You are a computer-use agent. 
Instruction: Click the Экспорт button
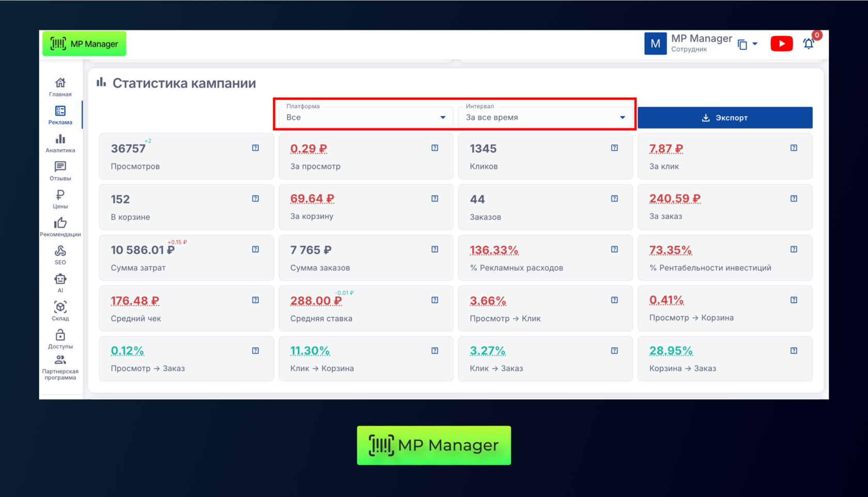coord(724,118)
